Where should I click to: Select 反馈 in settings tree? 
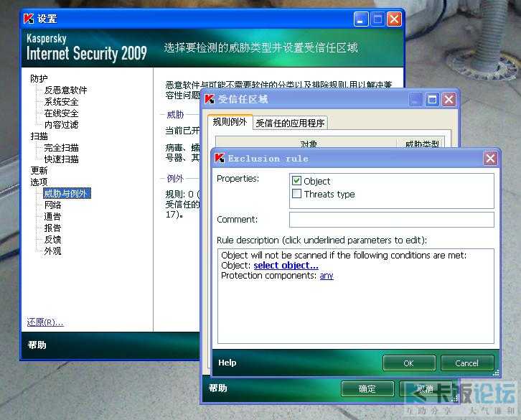click(52, 239)
